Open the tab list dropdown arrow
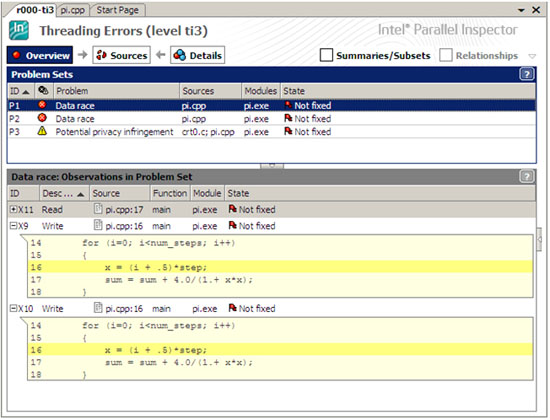This screenshot has width=550, height=420. point(522,10)
